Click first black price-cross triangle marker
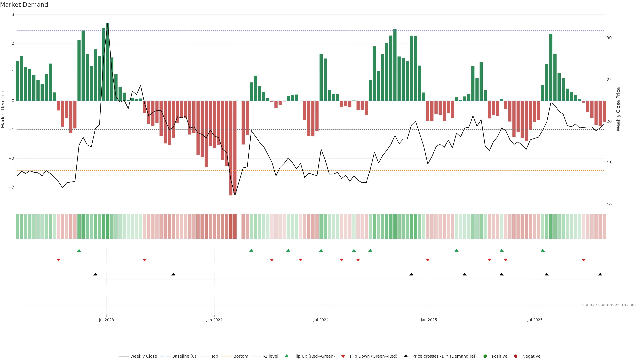The width and height of the screenshot is (644, 362). (x=95, y=274)
